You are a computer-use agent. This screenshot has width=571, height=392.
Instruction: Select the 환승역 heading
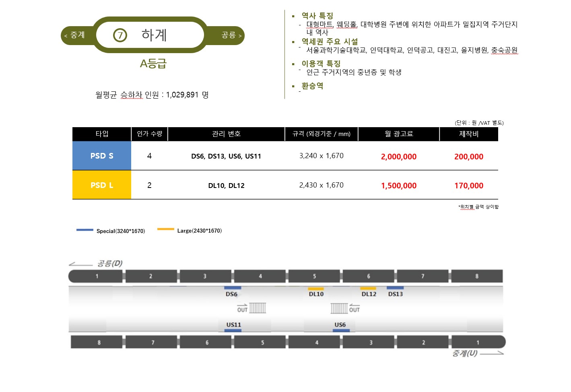pyautogui.click(x=312, y=86)
